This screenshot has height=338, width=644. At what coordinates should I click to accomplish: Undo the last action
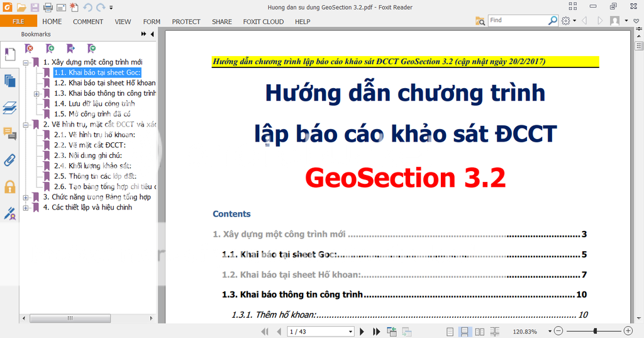pyautogui.click(x=87, y=7)
